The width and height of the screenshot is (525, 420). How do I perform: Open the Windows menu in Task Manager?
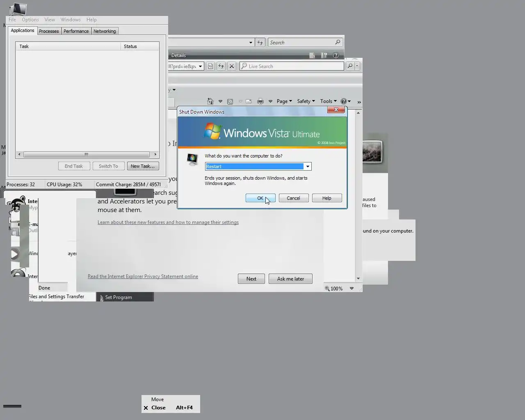pyautogui.click(x=71, y=20)
